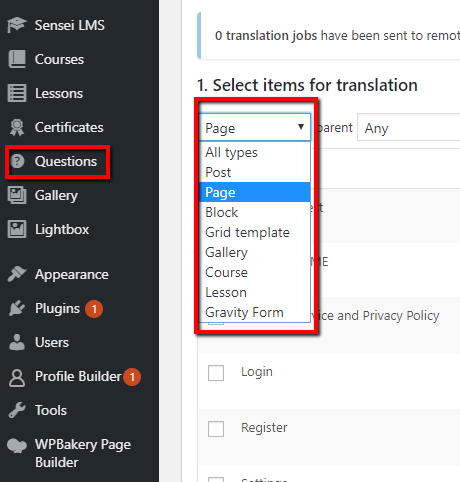The height and width of the screenshot is (482, 460).
Task: Check the partially visible bottom row checkbox
Action: click(216, 479)
